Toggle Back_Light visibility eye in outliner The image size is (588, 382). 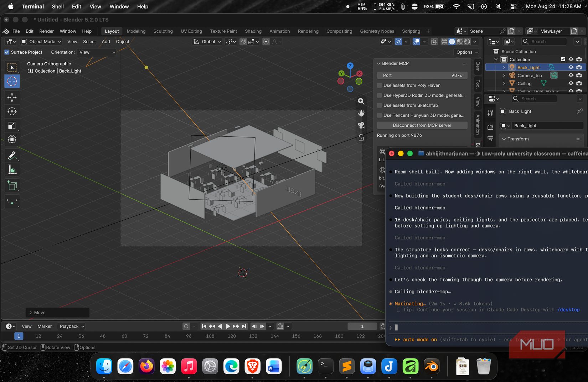(x=571, y=67)
